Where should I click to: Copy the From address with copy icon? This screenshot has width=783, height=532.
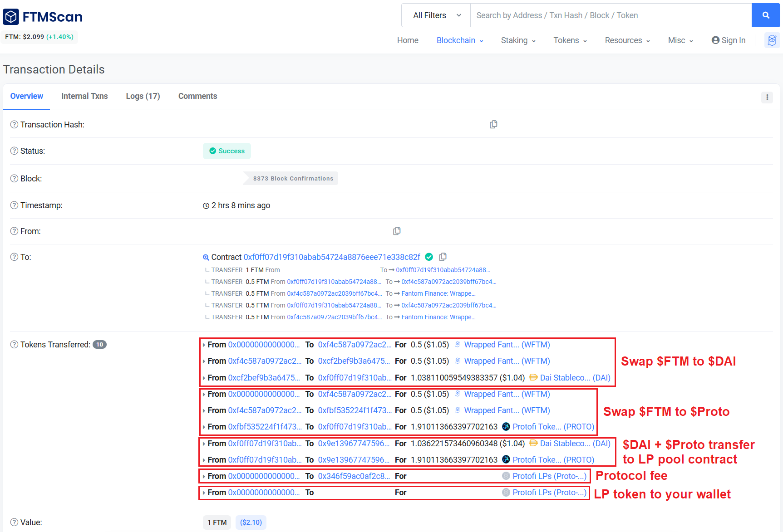point(397,231)
